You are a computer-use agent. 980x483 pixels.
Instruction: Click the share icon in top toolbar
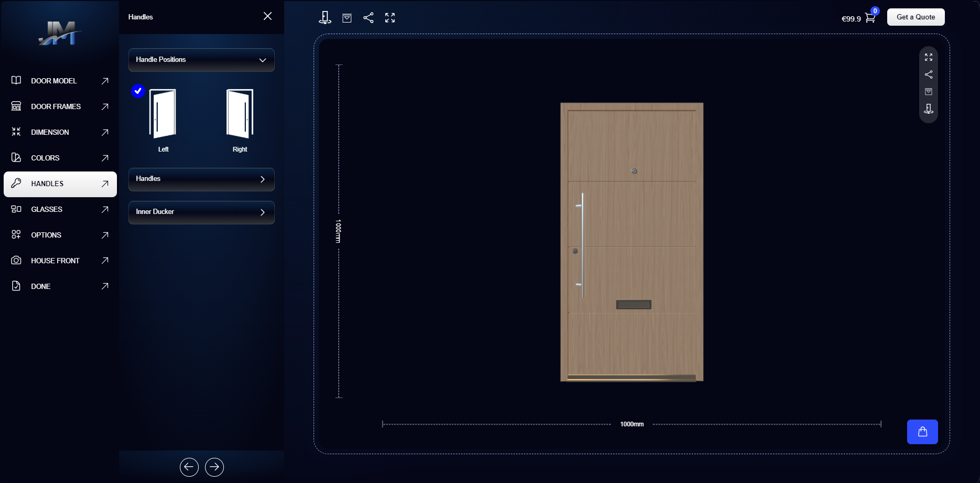tap(369, 18)
